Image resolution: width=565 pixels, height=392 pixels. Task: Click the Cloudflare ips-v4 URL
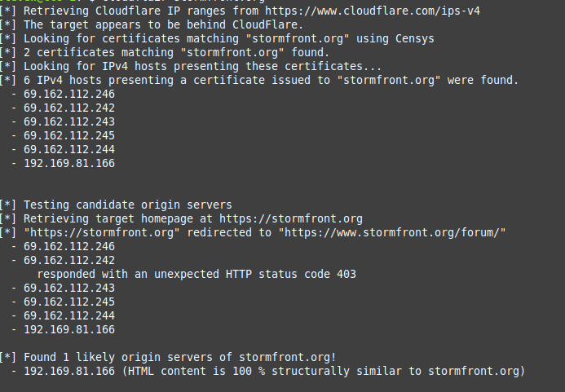pos(373,11)
